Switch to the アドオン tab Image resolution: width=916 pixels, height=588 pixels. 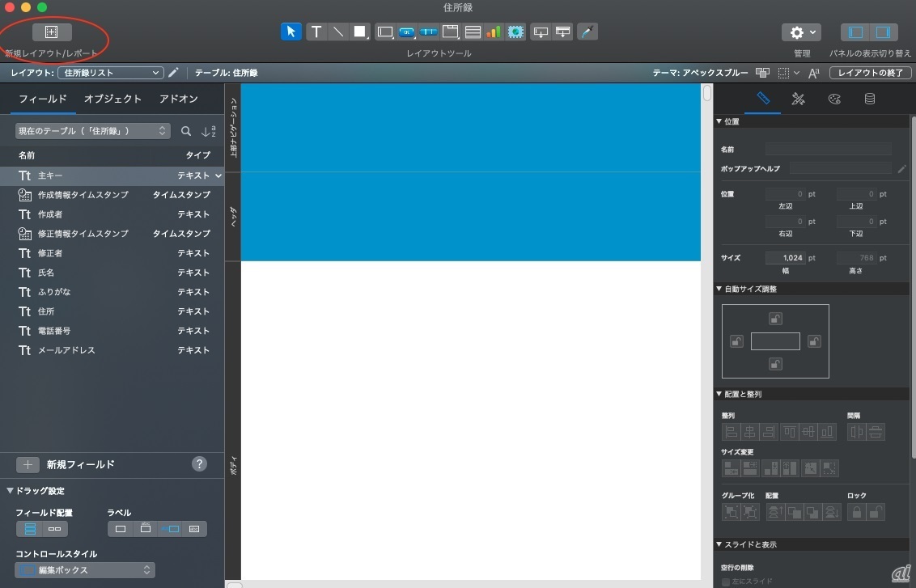[178, 99]
